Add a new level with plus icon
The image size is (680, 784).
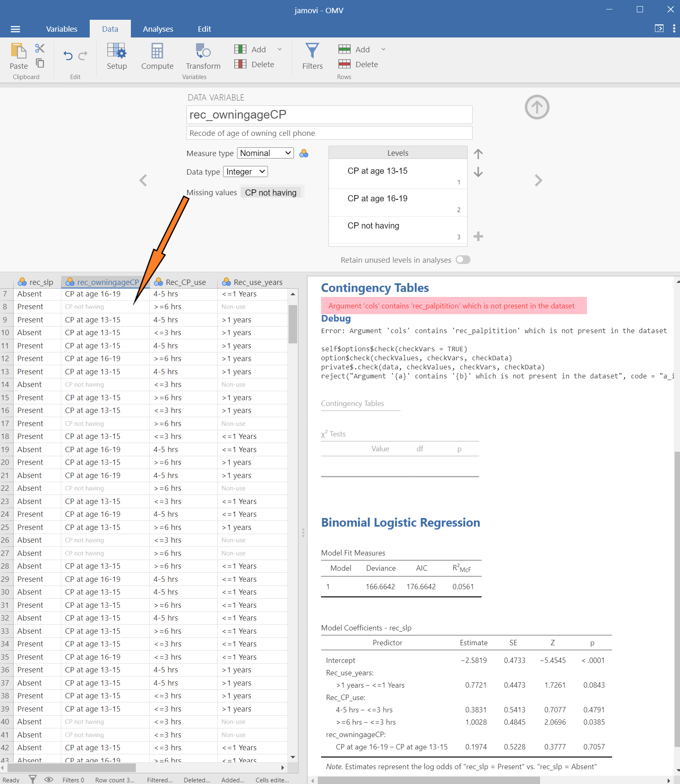[x=478, y=236]
